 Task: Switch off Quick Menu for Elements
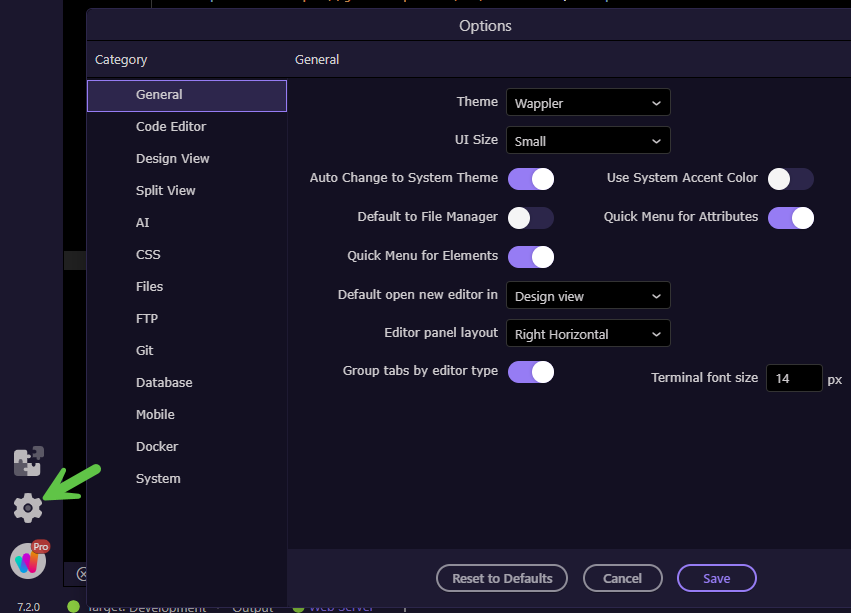[530, 257]
